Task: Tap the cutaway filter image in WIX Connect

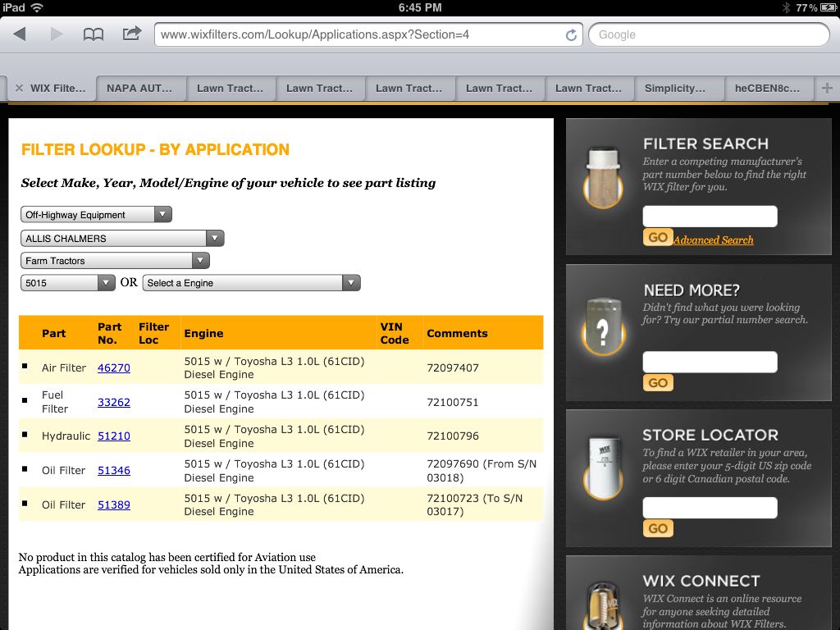Action: coord(603,605)
